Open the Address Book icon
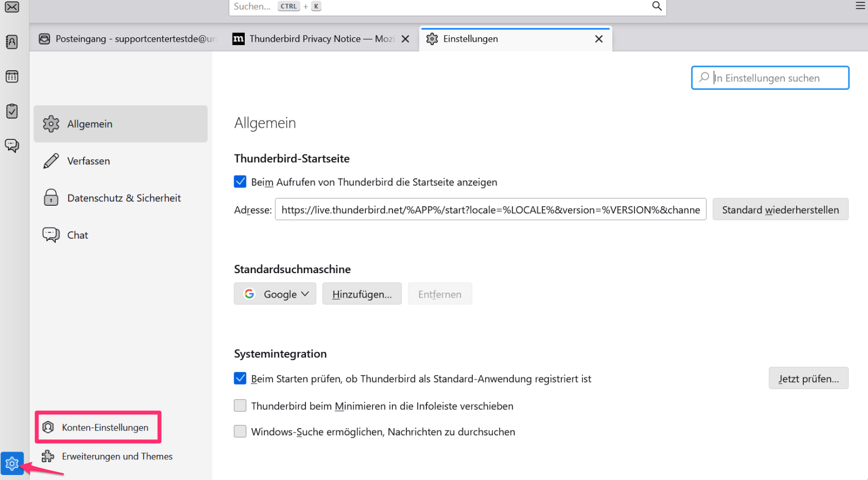This screenshot has width=868, height=480. tap(12, 42)
